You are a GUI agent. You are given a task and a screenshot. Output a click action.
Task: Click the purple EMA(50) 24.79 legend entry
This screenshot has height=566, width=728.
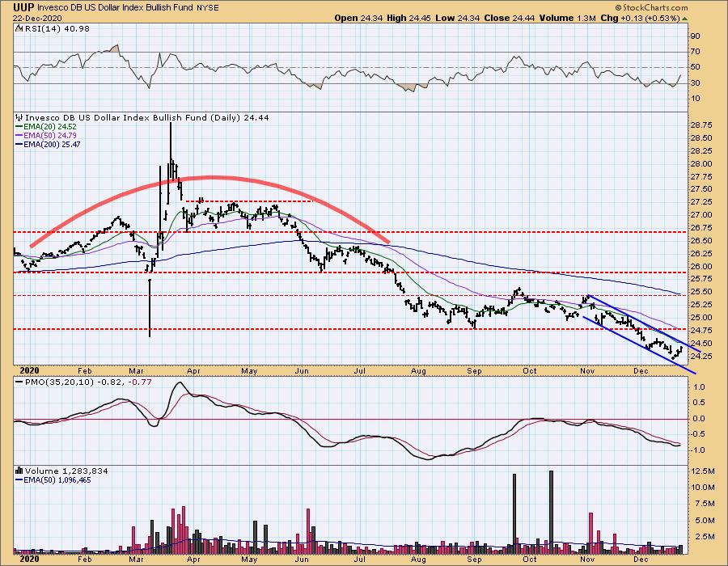(x=47, y=135)
